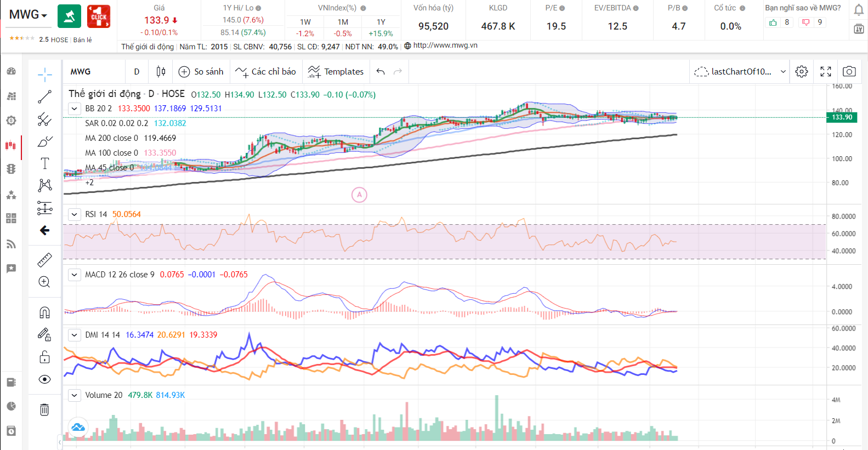Viewport: 868px width, 450px height.
Task: Select the black arrow marker tool
Action: pyautogui.click(x=45, y=230)
